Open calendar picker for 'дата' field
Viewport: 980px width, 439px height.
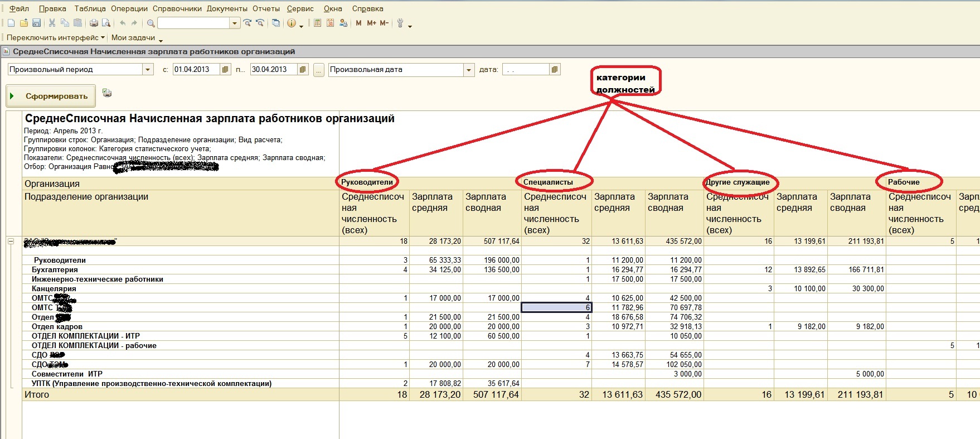[x=554, y=69]
